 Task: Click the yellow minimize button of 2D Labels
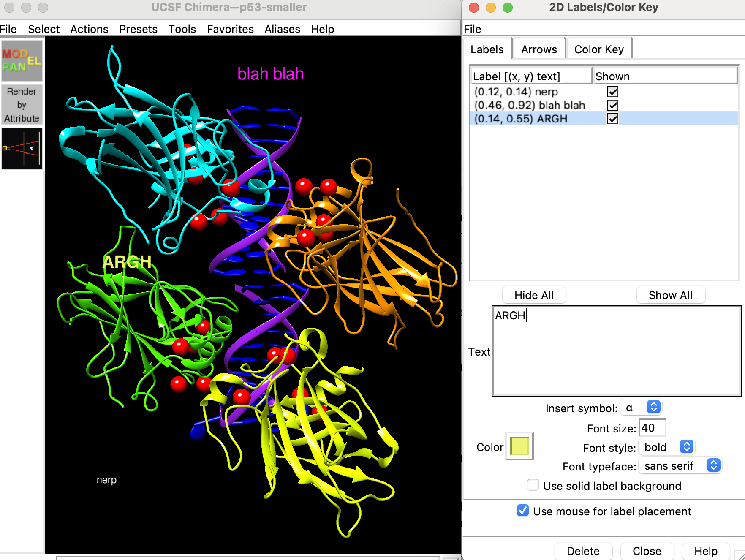[x=491, y=8]
